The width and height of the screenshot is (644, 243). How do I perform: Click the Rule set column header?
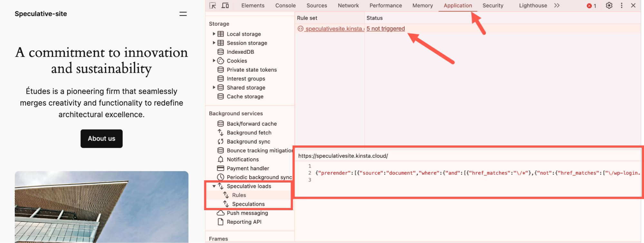[x=307, y=18]
